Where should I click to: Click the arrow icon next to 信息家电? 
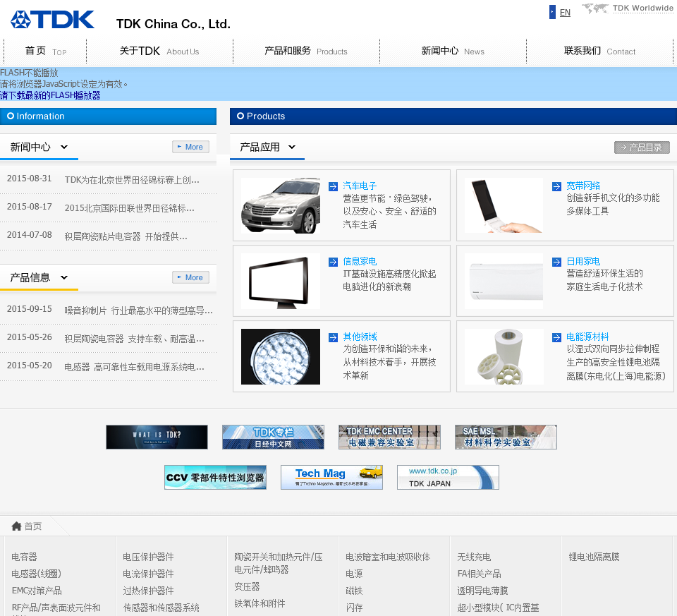tap(333, 262)
